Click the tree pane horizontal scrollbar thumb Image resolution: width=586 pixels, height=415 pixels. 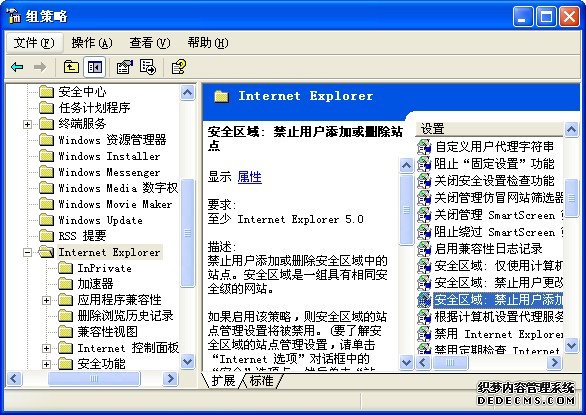pos(94,378)
